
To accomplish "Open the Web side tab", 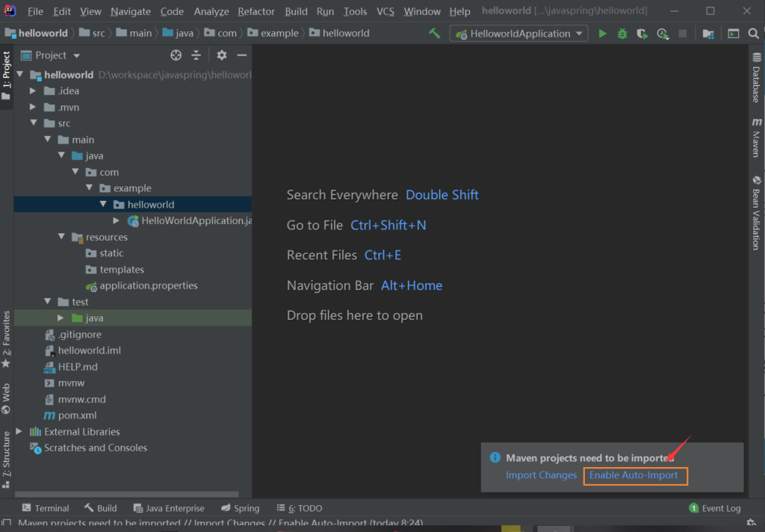I will [x=6, y=399].
